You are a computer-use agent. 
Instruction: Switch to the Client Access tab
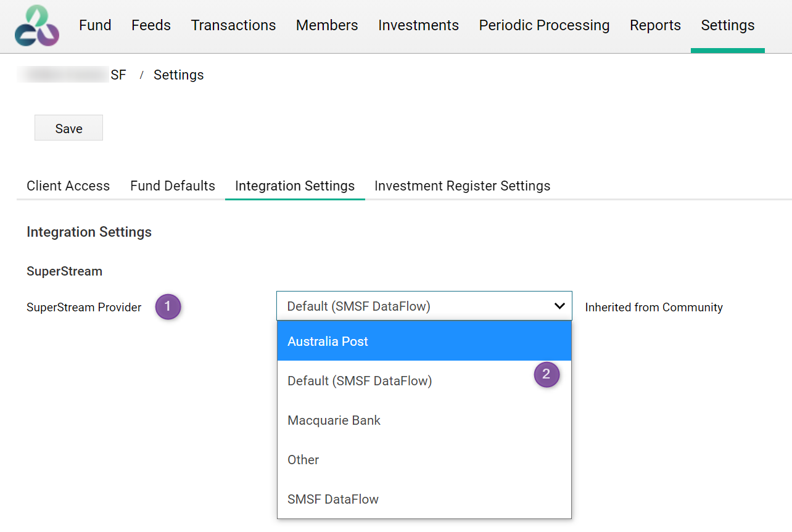[x=68, y=186]
